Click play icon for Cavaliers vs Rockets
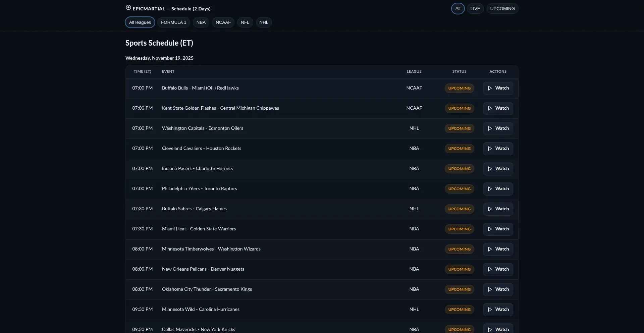Screen dimensions: 644x333 pos(490,149)
